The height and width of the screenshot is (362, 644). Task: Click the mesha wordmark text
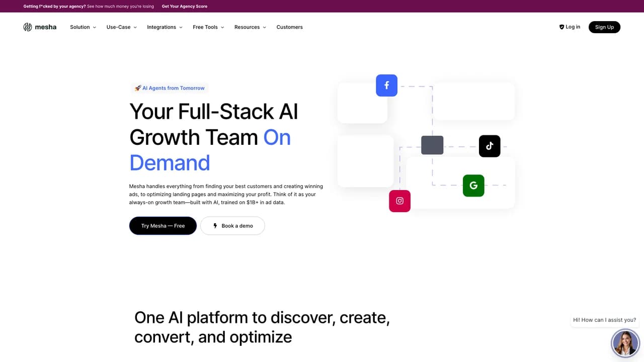point(46,27)
